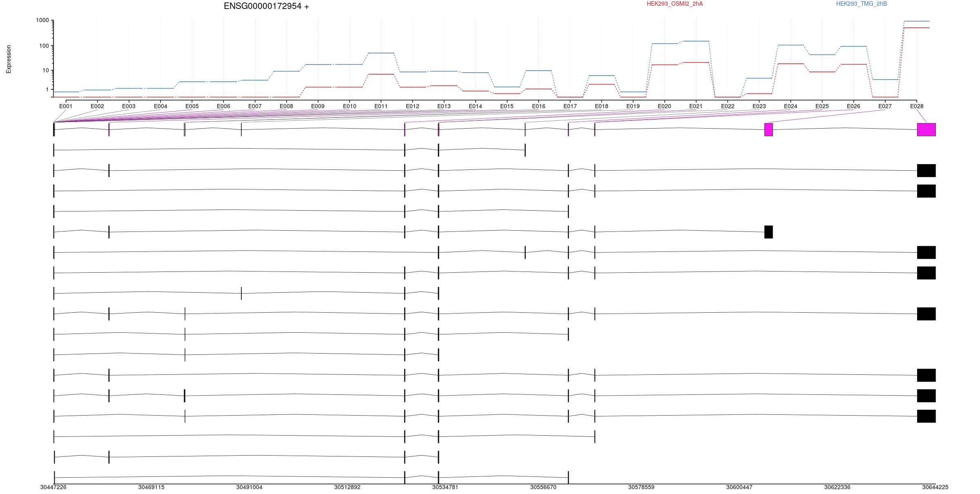Image resolution: width=980 pixels, height=494 pixels.
Task: Click the 1000 tick on expression axis
Action: pyautogui.click(x=42, y=20)
